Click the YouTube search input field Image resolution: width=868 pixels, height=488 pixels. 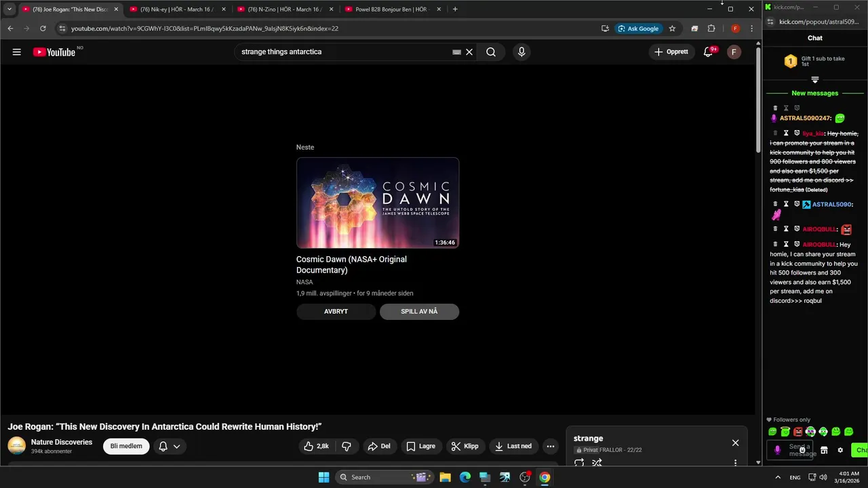point(342,52)
